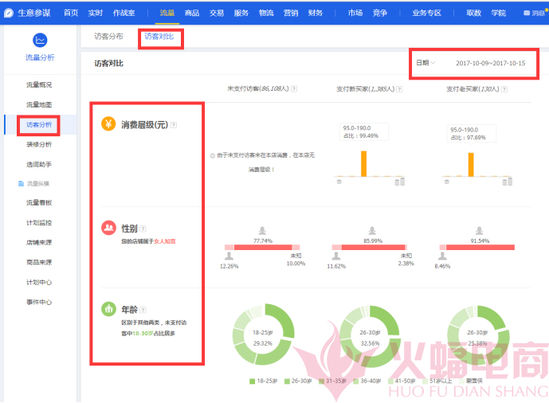Click the orange bar in 支付新买家 chart
This screenshot has height=403, width=549.
pyautogui.click(x=364, y=164)
